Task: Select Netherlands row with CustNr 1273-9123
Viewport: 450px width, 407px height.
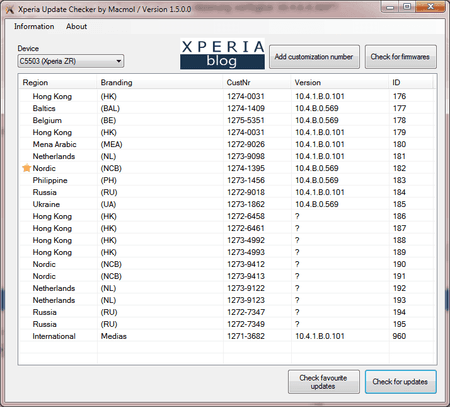Action: point(227,300)
